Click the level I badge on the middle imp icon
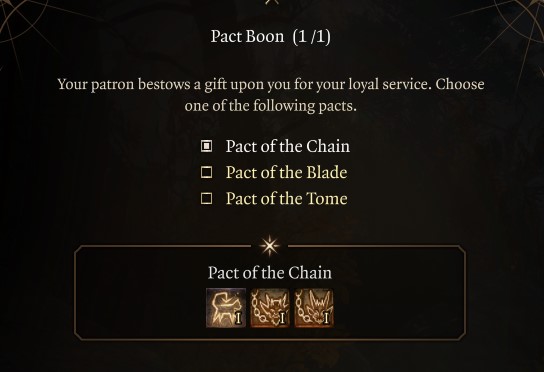The height and width of the screenshot is (372, 544). coord(282,318)
